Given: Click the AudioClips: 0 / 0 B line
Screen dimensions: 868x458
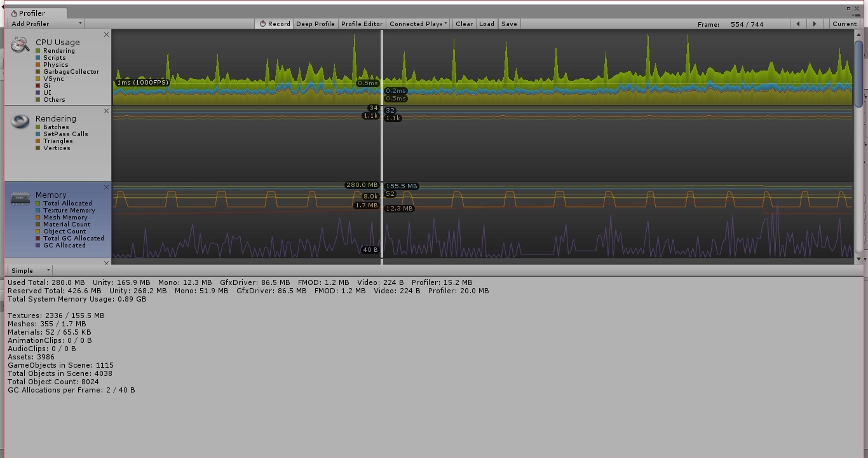Looking at the screenshot, I should [x=42, y=349].
